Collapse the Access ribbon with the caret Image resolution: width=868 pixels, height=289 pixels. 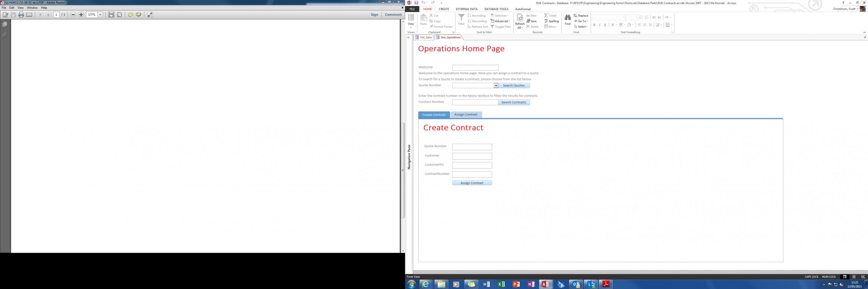(x=864, y=32)
